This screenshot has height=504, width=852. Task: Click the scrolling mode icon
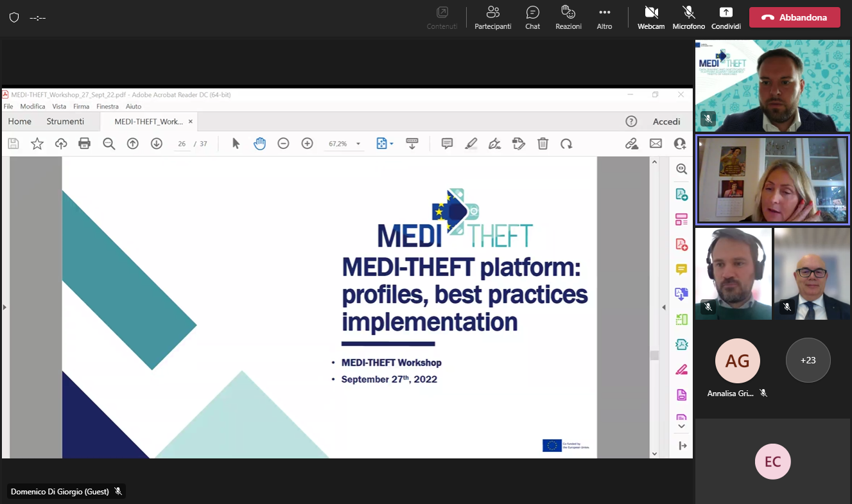[x=412, y=144]
